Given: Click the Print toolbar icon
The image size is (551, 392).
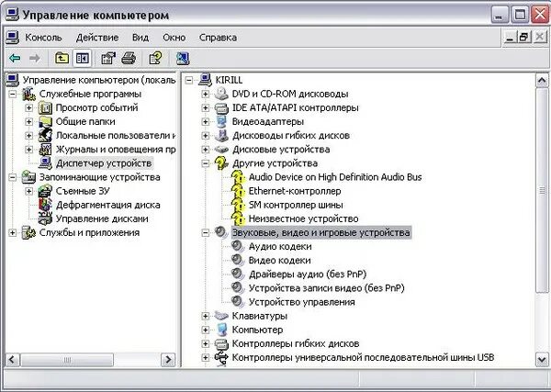Looking at the screenshot, I should click(x=129, y=58).
